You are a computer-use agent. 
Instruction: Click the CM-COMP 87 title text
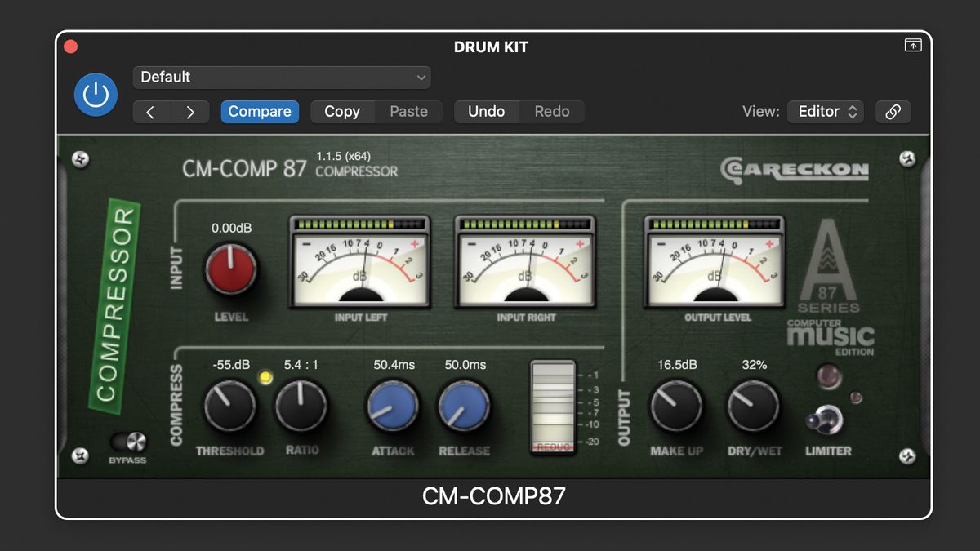coord(244,169)
